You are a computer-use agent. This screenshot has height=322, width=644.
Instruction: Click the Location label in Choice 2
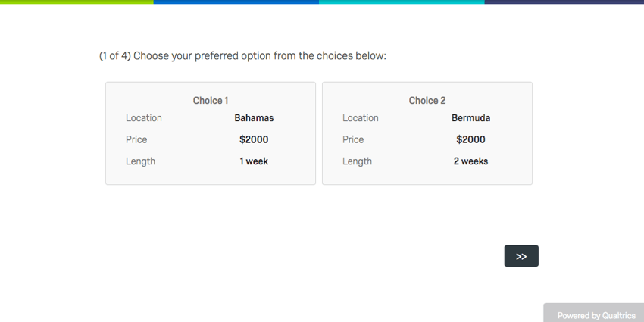[x=361, y=118]
